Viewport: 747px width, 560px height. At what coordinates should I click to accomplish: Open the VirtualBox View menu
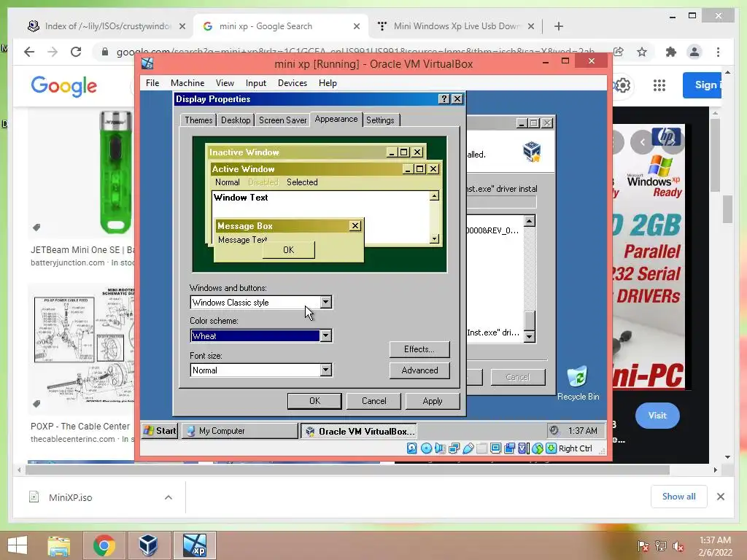pyautogui.click(x=225, y=83)
